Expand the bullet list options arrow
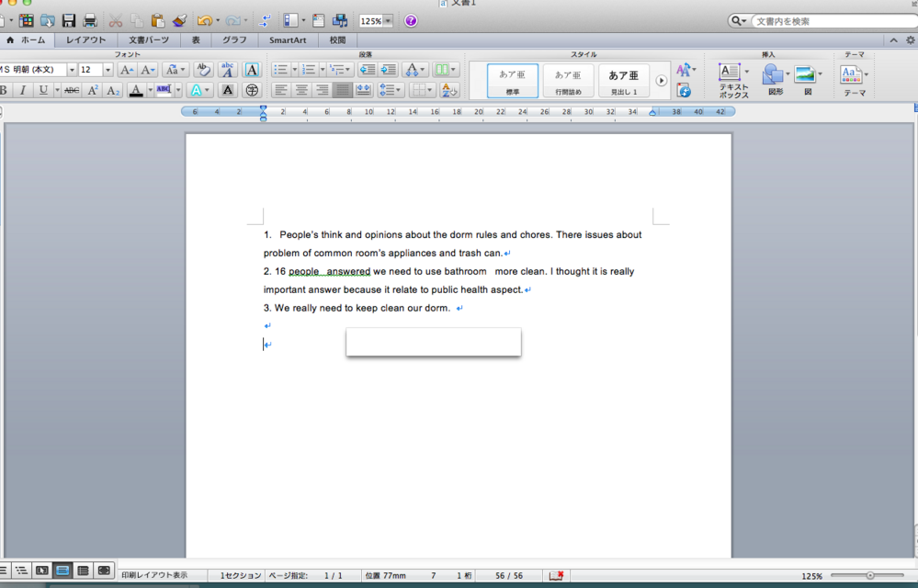 point(294,70)
